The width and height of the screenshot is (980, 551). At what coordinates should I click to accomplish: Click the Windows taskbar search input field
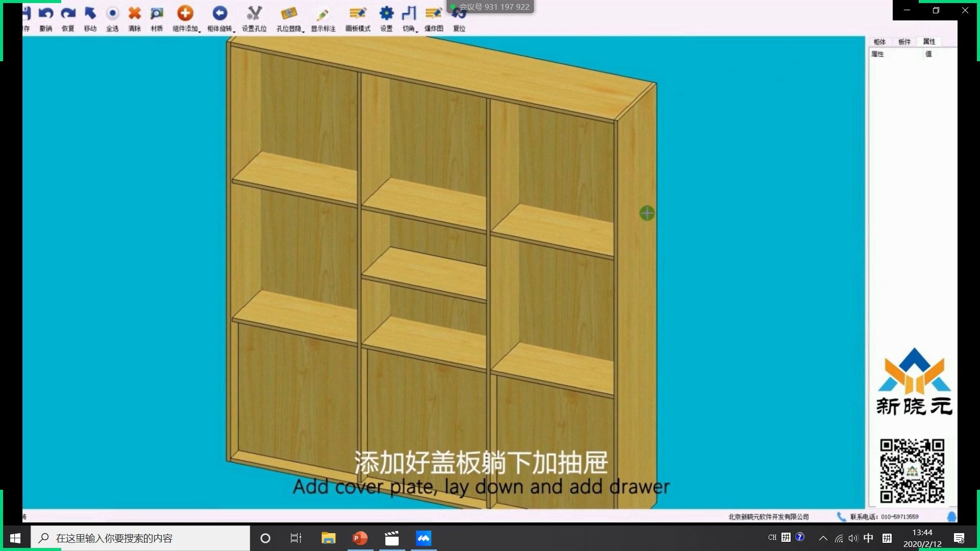[x=141, y=538]
